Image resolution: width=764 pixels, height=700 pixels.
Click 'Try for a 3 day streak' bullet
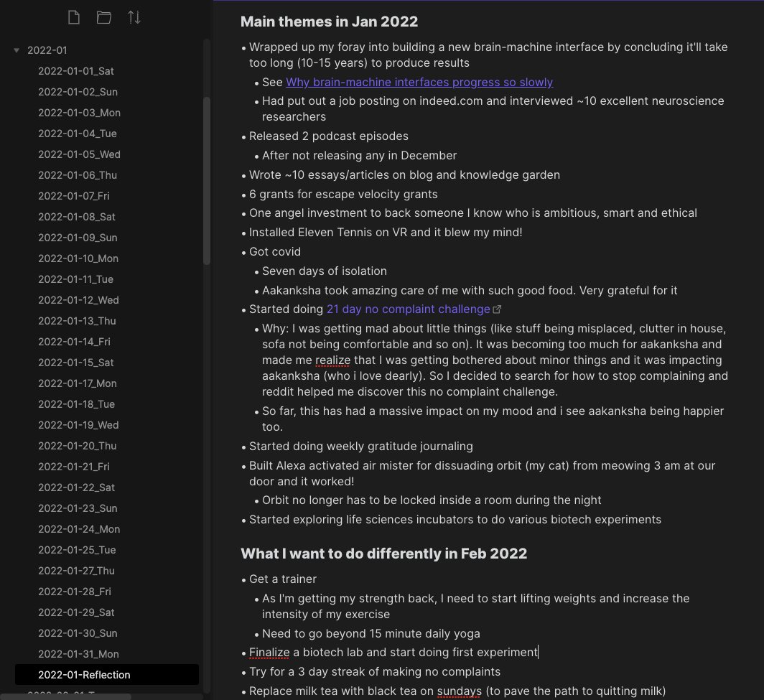click(x=374, y=671)
